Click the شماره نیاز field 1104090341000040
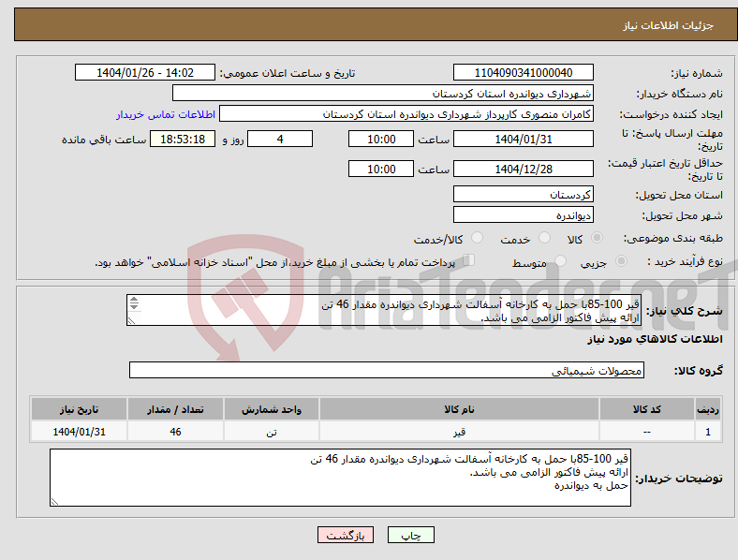738x560 pixels. click(523, 72)
